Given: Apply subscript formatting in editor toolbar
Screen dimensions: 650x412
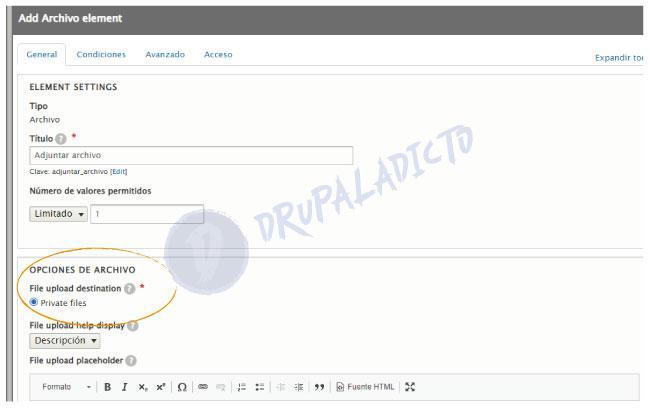Looking at the screenshot, I should pyautogui.click(x=143, y=387).
